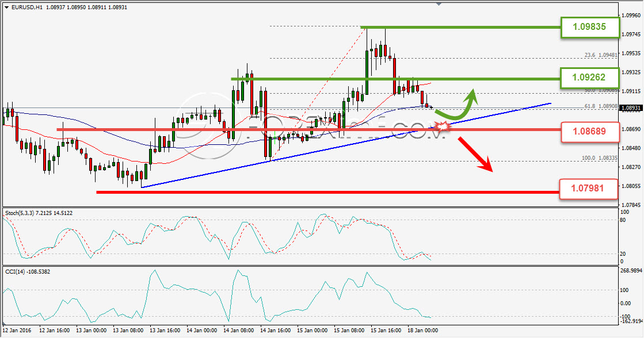The height and width of the screenshot is (338, 644).
Task: Click the EURUSD,H1 dropdown triangle icon
Action: [x=6, y=7]
